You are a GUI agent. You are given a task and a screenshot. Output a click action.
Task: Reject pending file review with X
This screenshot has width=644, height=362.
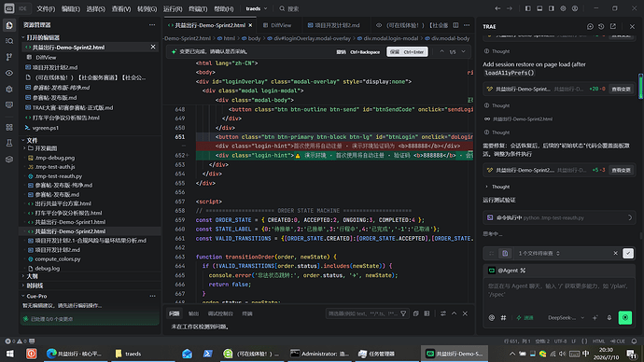615,253
